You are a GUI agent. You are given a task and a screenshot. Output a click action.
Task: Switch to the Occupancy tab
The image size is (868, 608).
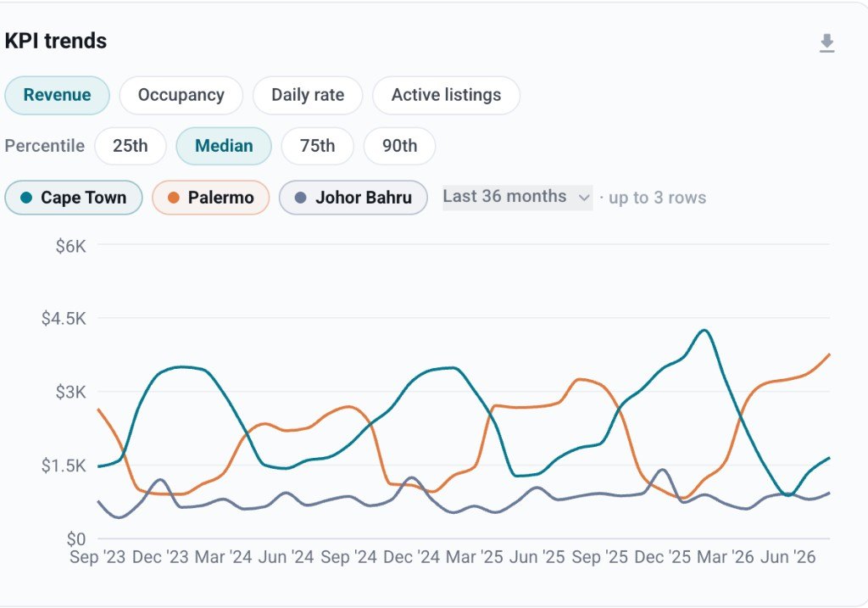(181, 95)
